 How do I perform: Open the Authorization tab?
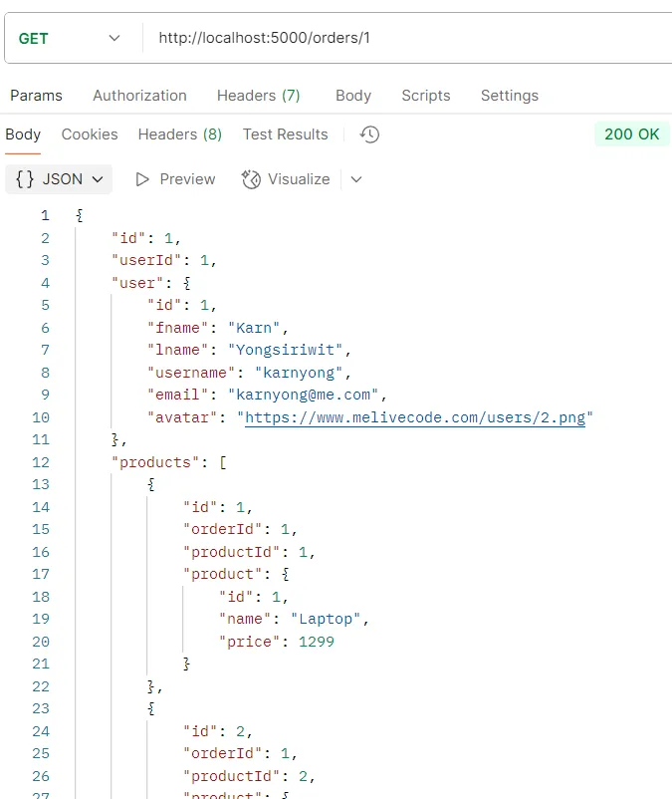click(139, 96)
